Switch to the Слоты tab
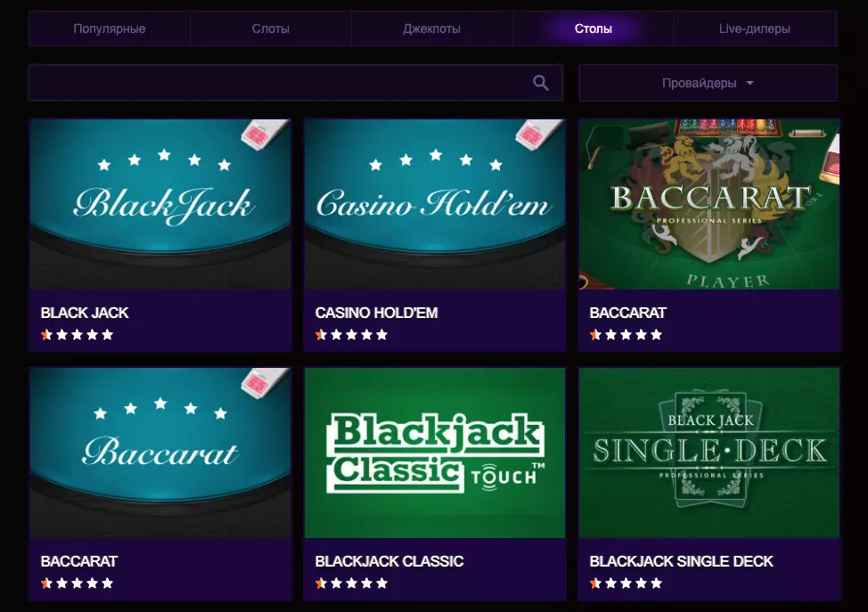Image resolution: width=868 pixels, height=612 pixels. (x=270, y=29)
